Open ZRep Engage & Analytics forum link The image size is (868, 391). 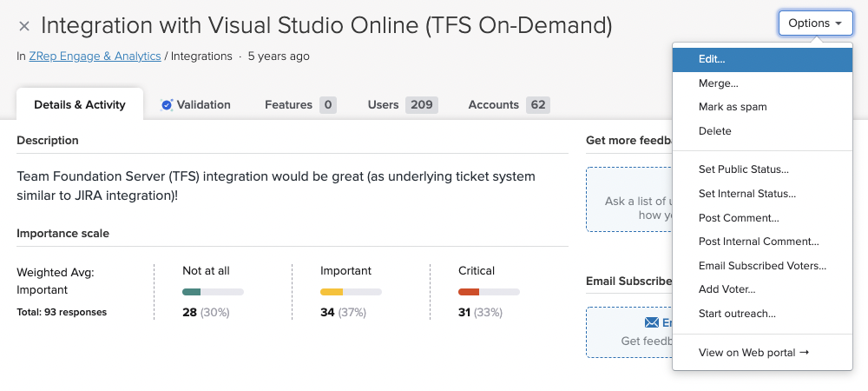[x=95, y=56]
